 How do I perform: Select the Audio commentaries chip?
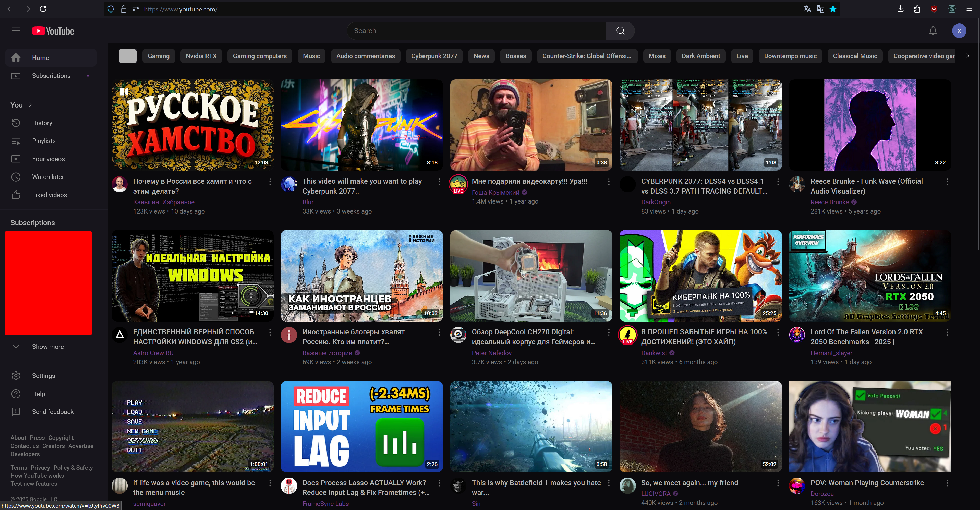(x=366, y=56)
